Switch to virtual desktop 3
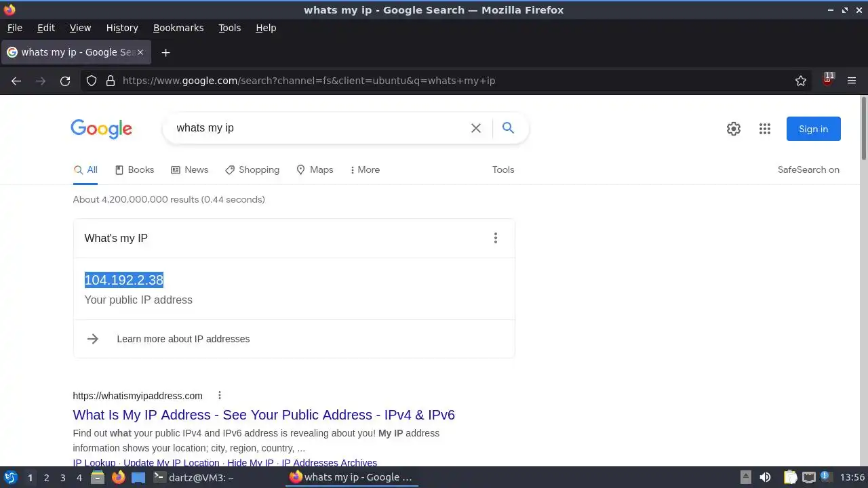The width and height of the screenshot is (868, 488). (62, 477)
